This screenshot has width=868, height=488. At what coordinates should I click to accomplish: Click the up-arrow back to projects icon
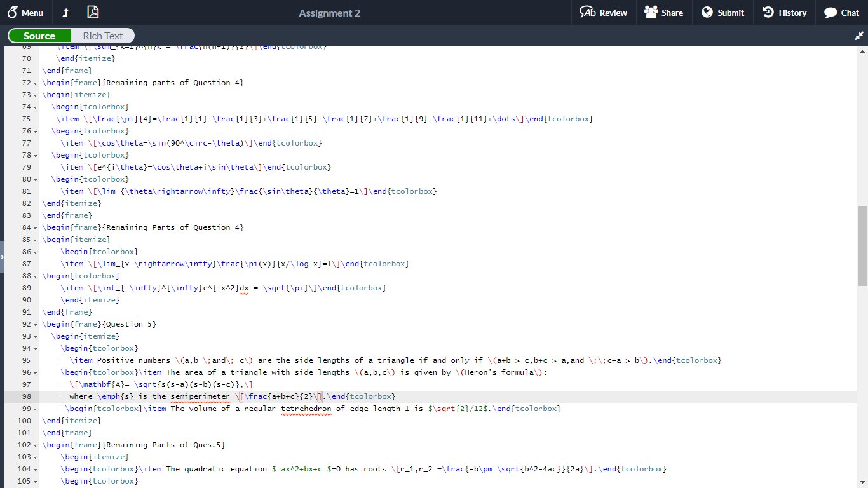pyautogui.click(x=65, y=13)
